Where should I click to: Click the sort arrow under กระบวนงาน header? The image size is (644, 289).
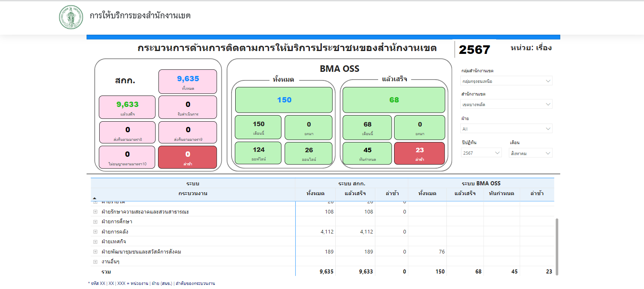(94, 198)
